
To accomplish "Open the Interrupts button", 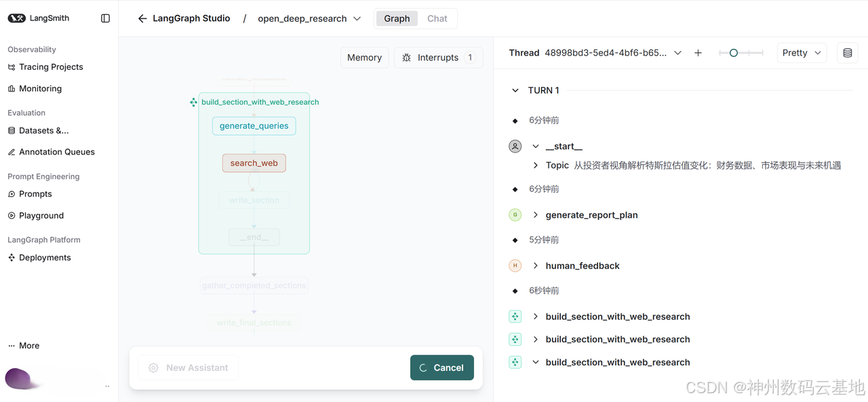I will pos(438,58).
